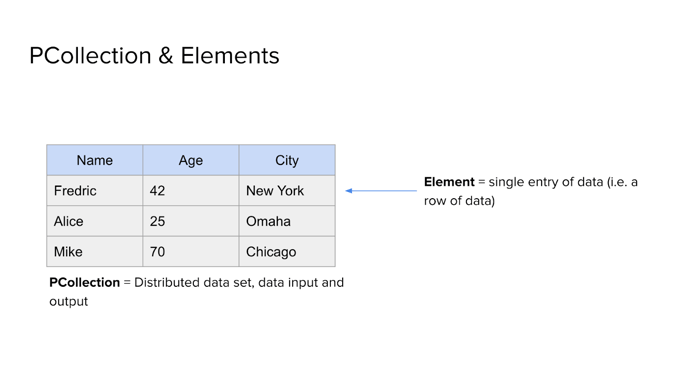Click the cell containing 25
The width and height of the screenshot is (700, 385).
click(191, 221)
